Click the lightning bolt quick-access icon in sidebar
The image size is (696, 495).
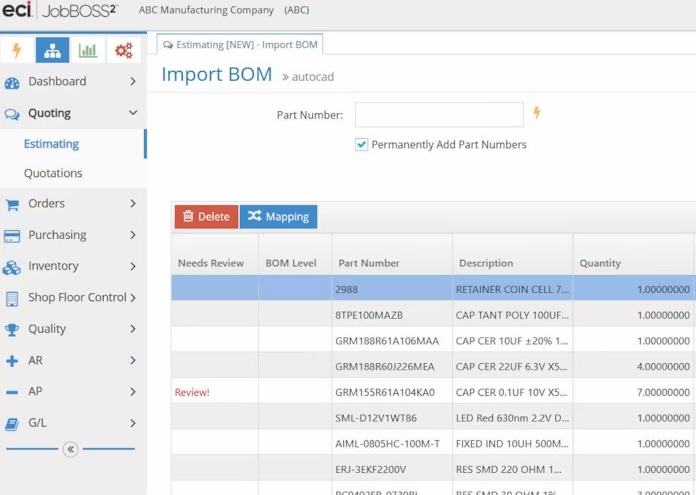[x=17, y=50]
